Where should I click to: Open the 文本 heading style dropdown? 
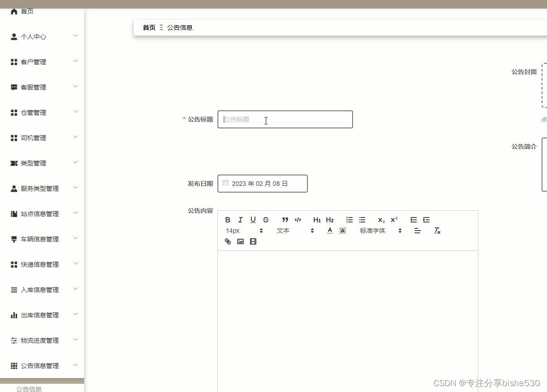[x=295, y=231]
